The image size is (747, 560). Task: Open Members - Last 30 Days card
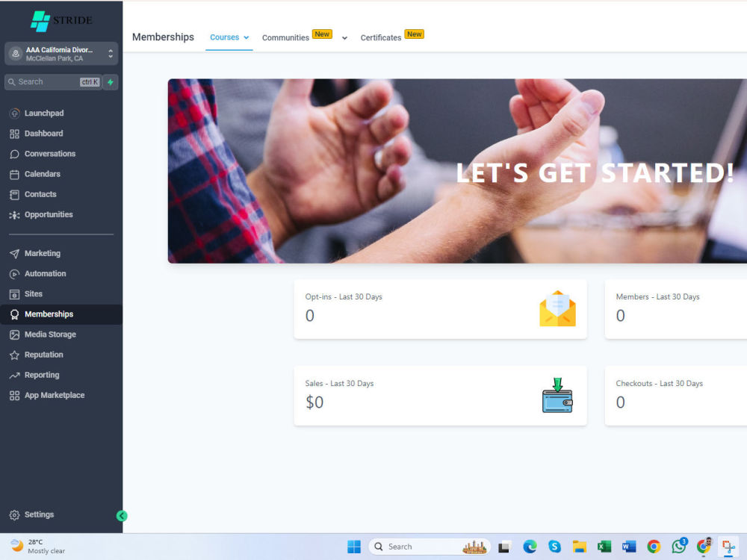click(x=675, y=309)
